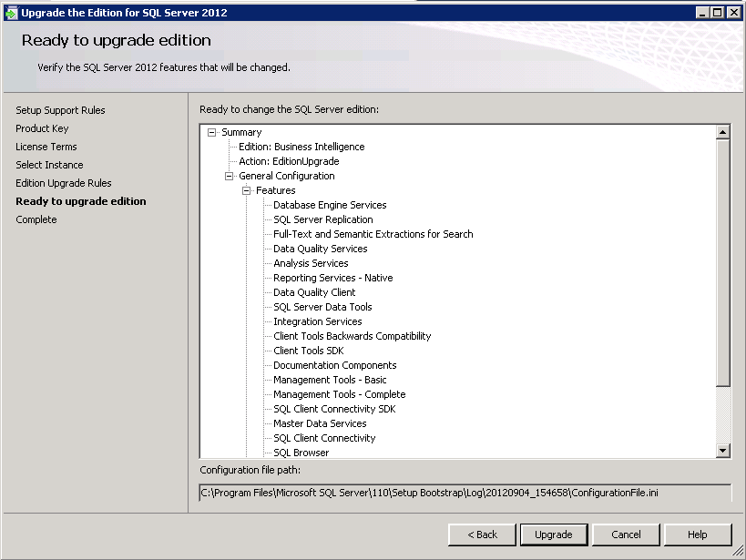Click the SQL Server setup title bar icon
The height and width of the screenshot is (560, 746).
tap(11, 13)
